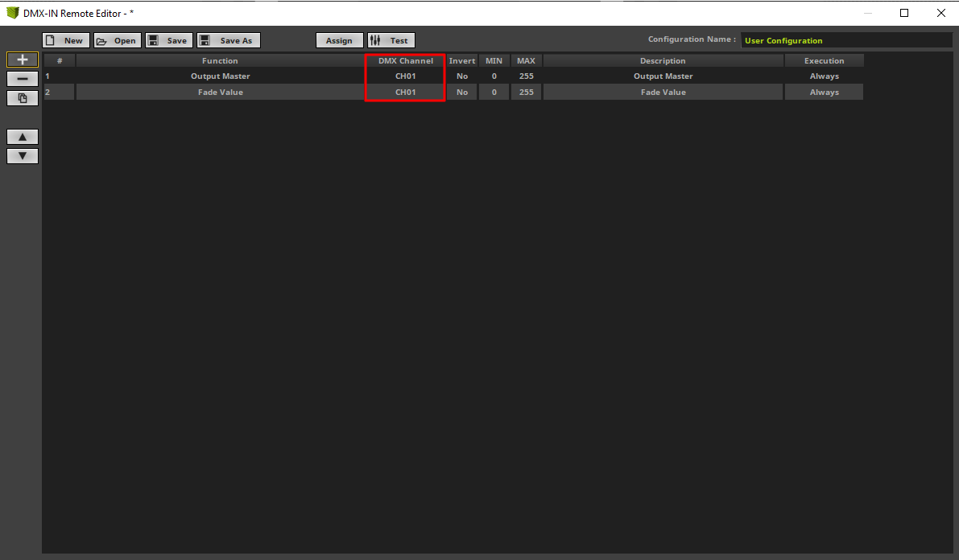The width and height of the screenshot is (959, 560).
Task: Sort by the Function column header
Action: point(220,60)
